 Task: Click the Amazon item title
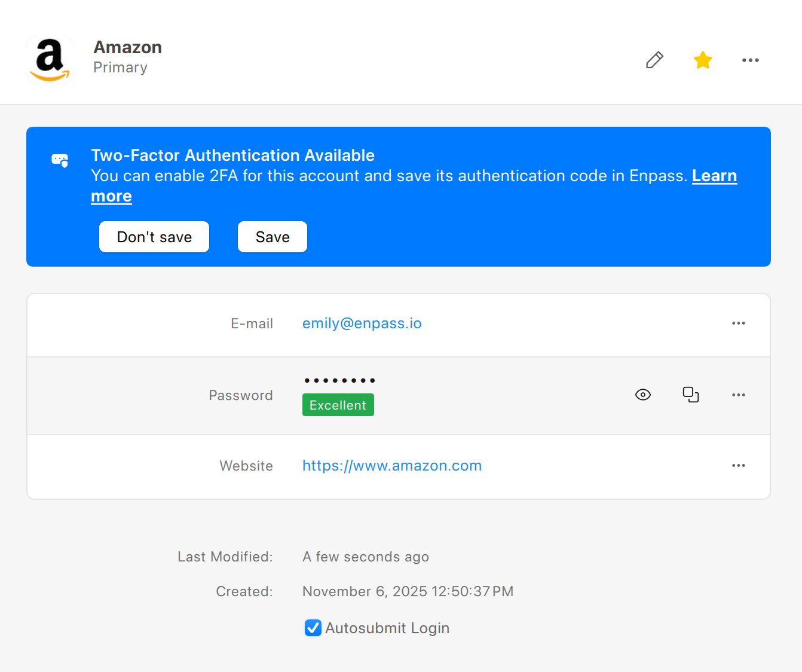click(x=128, y=47)
